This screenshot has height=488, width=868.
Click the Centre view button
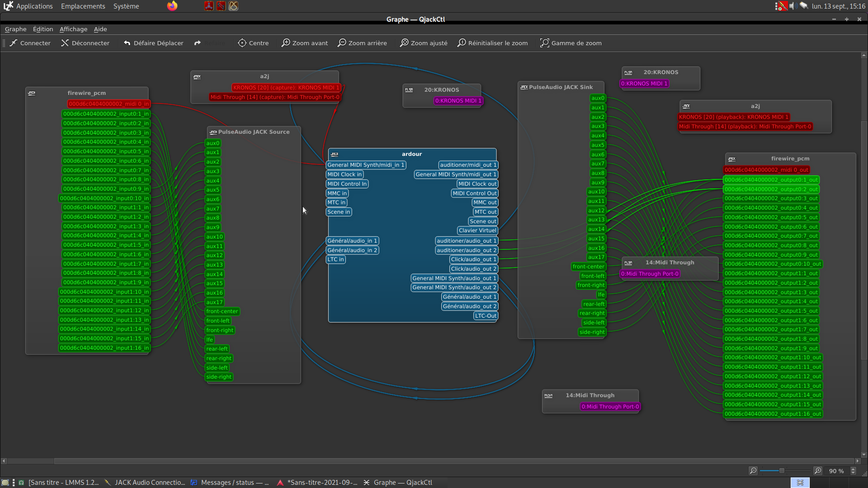253,43
